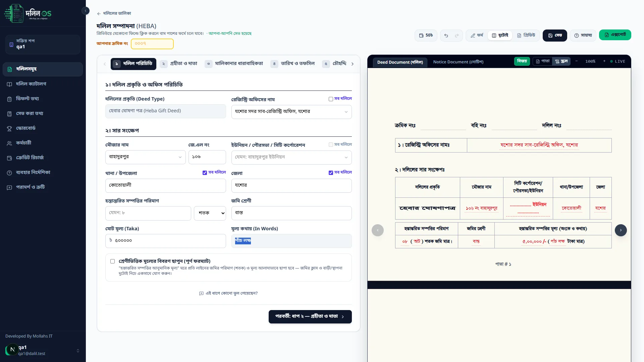Zoom in the preview with plus icon
Screen dimensions: 644x362
(604, 61)
